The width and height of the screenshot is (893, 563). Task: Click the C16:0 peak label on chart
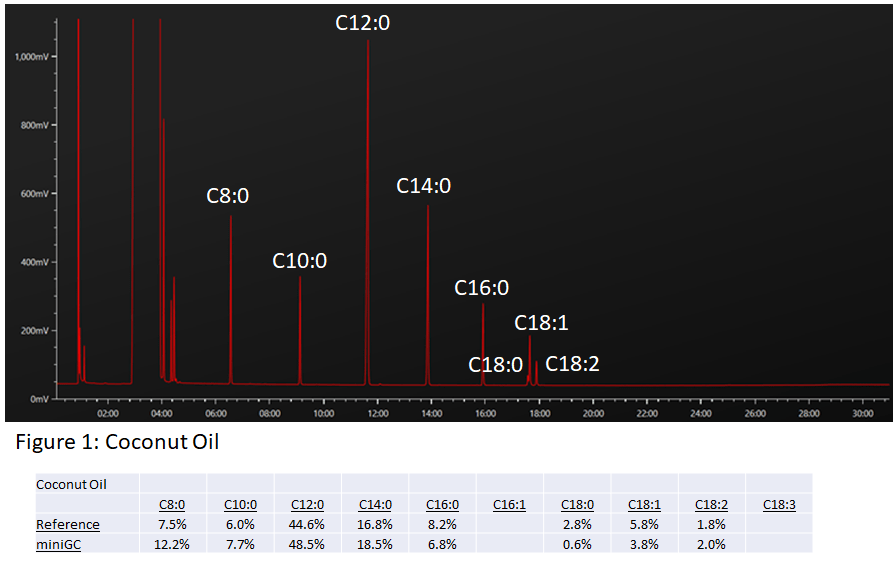482,288
